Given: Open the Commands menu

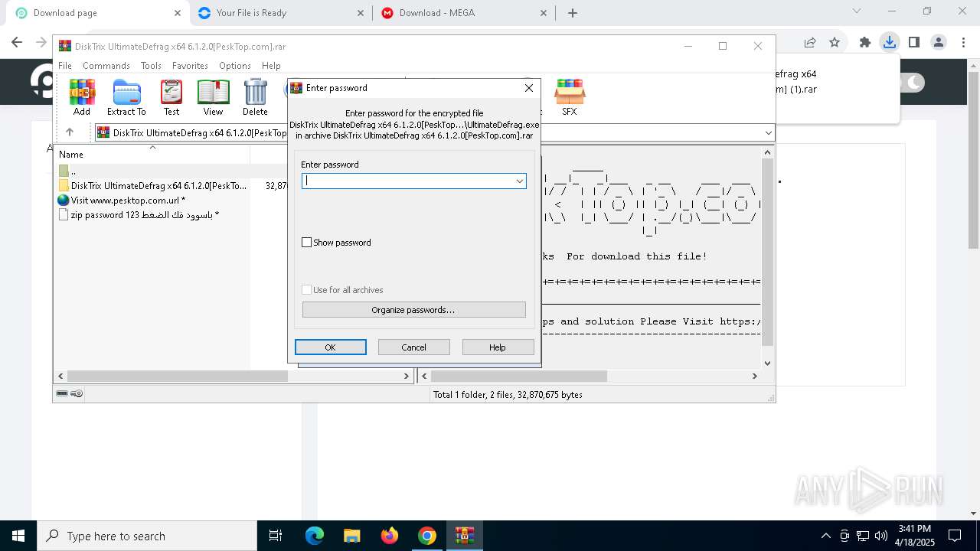Looking at the screenshot, I should (x=106, y=66).
